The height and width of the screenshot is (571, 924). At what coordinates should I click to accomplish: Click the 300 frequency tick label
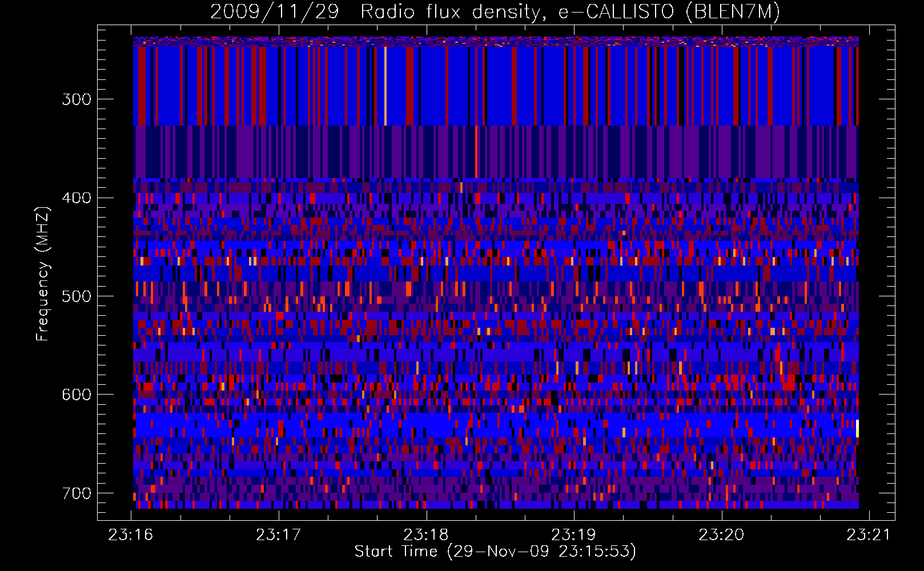[x=77, y=99]
